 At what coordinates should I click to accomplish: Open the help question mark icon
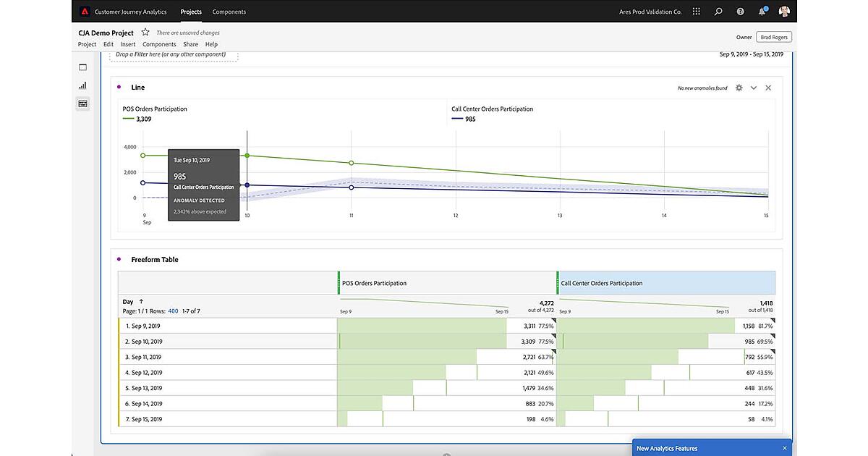click(x=740, y=12)
